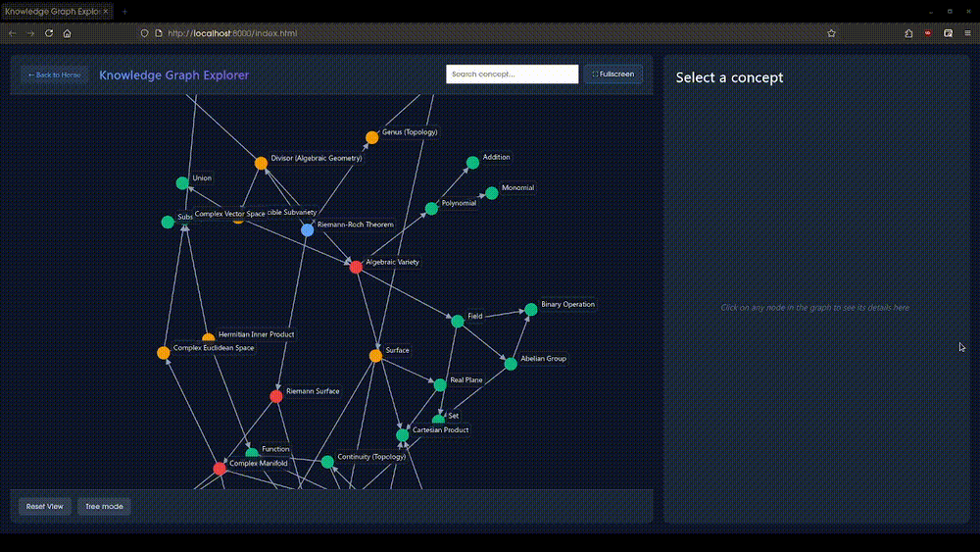Screen dimensions: 980x552
Task: Click the Riemann-Roch Theorem blue node
Action: (308, 229)
